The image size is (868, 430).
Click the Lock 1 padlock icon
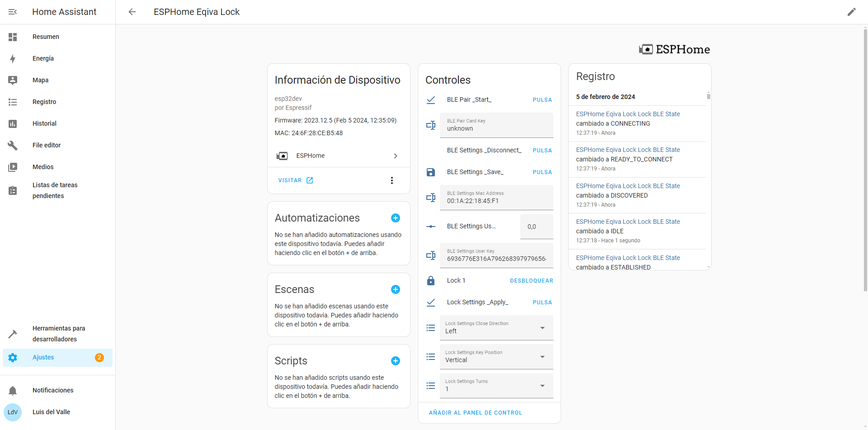click(431, 281)
